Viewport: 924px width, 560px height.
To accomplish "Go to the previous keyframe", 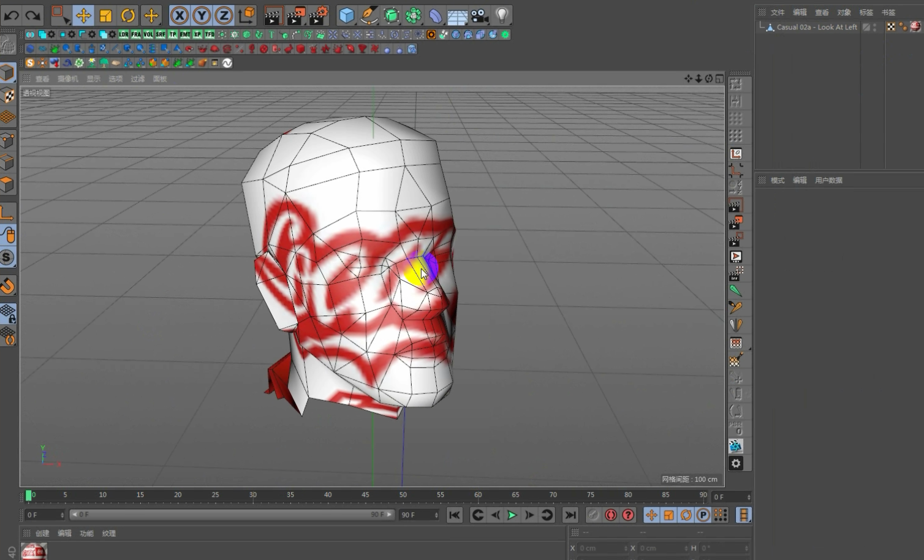I will [x=478, y=515].
